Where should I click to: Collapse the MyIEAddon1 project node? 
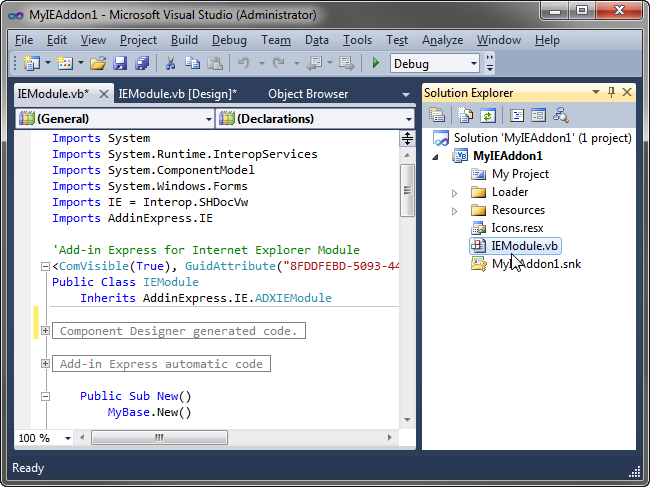click(435, 157)
